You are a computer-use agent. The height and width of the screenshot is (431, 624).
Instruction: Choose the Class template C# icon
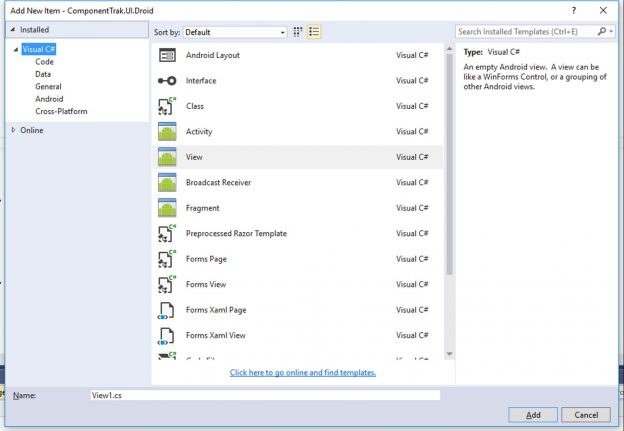167,106
